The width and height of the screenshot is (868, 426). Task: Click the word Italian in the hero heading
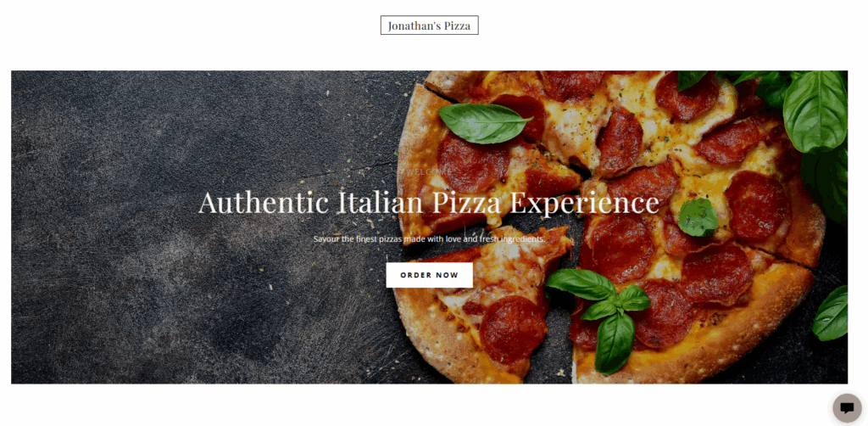pyautogui.click(x=381, y=203)
